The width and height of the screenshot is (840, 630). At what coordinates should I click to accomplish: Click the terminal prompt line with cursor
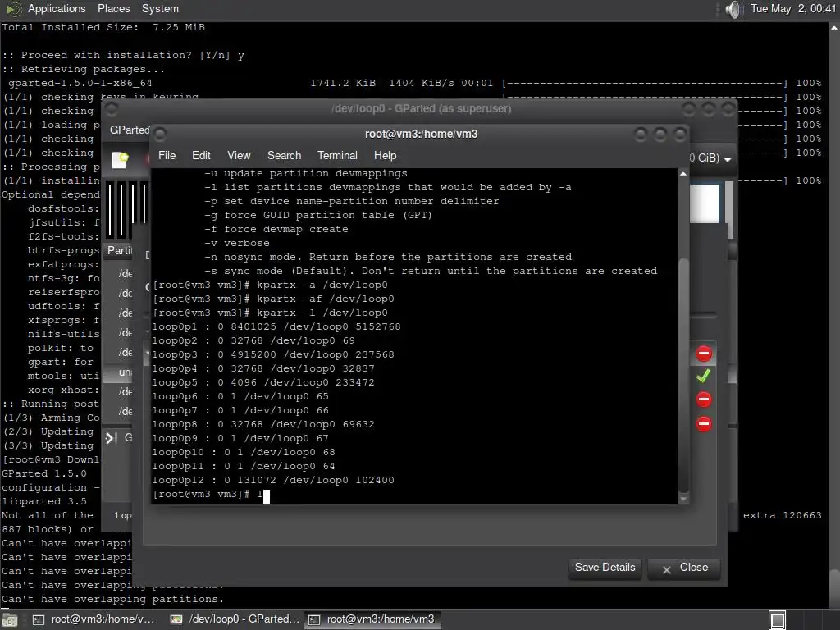pyautogui.click(x=211, y=494)
